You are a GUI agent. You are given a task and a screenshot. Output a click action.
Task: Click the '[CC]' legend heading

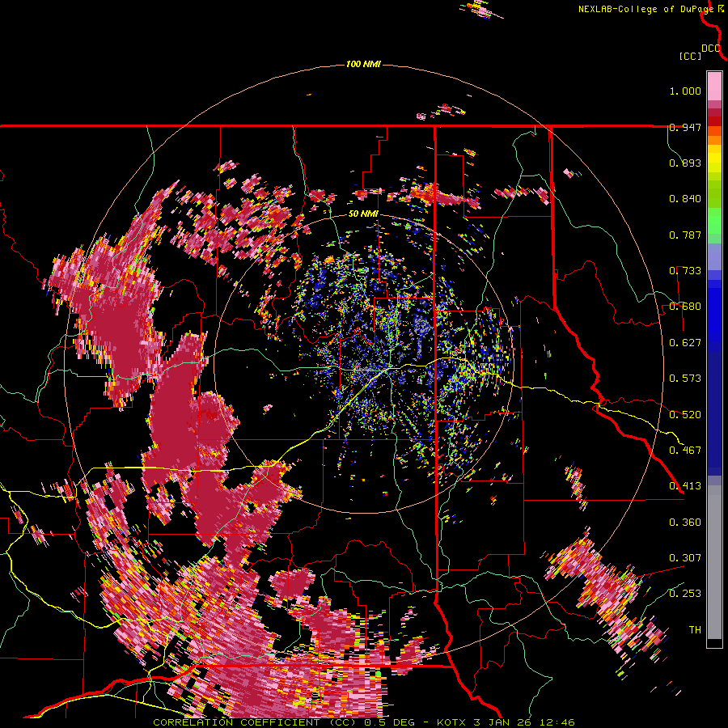click(x=690, y=56)
